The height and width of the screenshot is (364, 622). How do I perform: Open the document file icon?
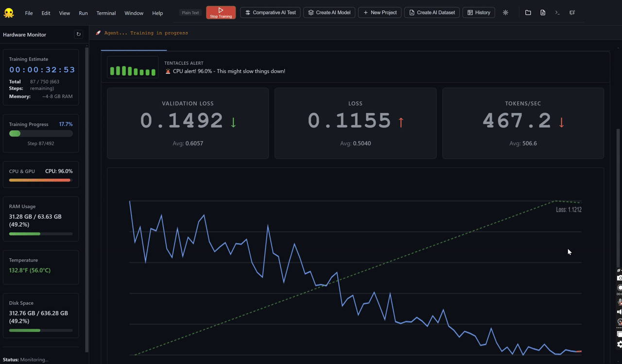[x=543, y=13]
